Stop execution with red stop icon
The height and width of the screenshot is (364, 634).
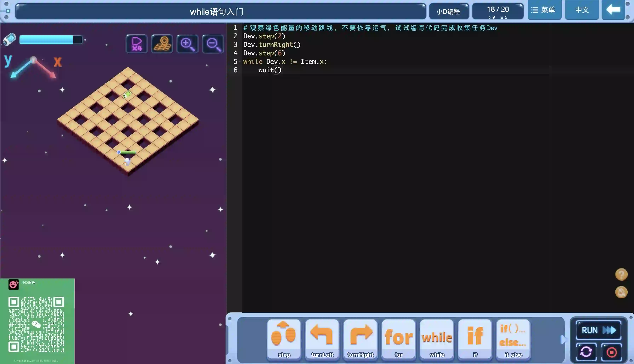(x=612, y=352)
